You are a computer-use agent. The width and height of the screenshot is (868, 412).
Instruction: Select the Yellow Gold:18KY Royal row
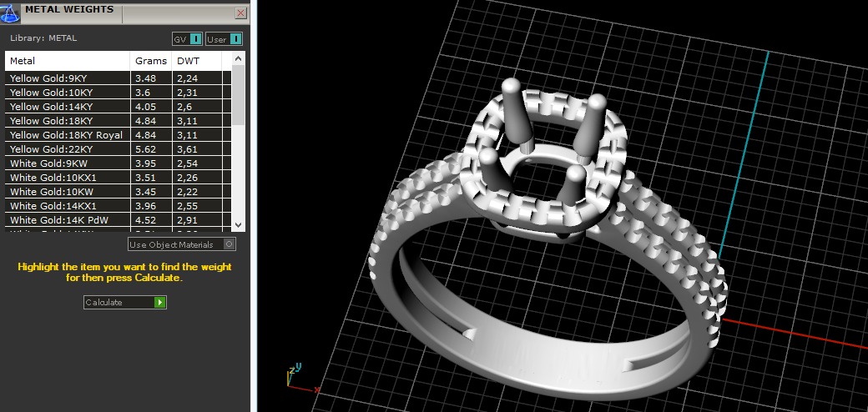[x=118, y=135]
